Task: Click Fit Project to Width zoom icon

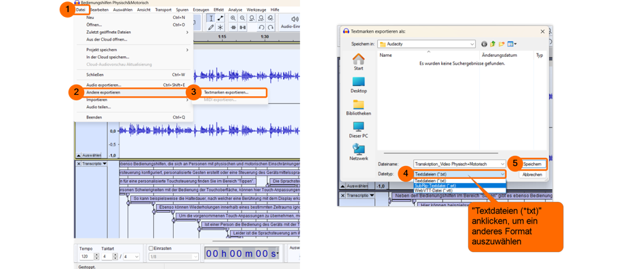Action: [x=261, y=18]
